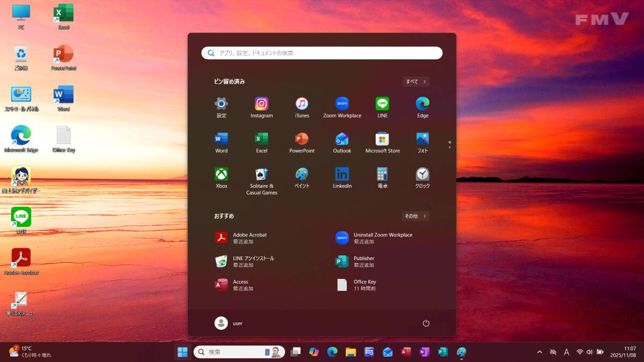Select the コントロール パネル desktop icon

click(21, 98)
